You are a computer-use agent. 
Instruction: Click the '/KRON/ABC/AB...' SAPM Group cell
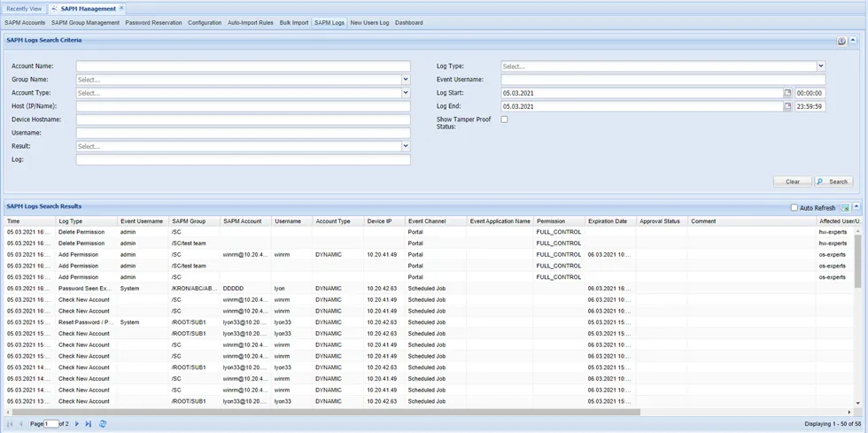point(194,289)
